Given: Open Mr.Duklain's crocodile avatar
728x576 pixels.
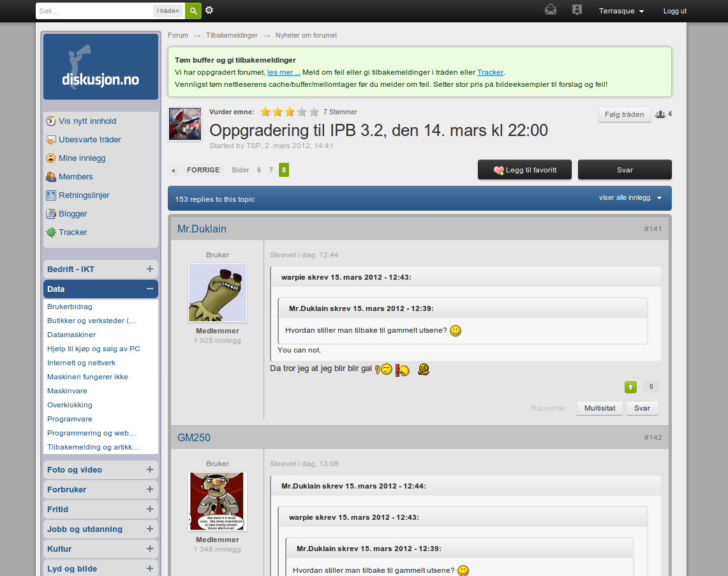Looking at the screenshot, I should coord(218,292).
